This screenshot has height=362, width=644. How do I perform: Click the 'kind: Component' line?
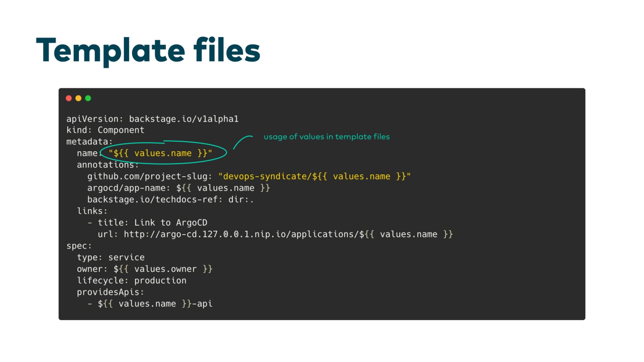pyautogui.click(x=105, y=130)
